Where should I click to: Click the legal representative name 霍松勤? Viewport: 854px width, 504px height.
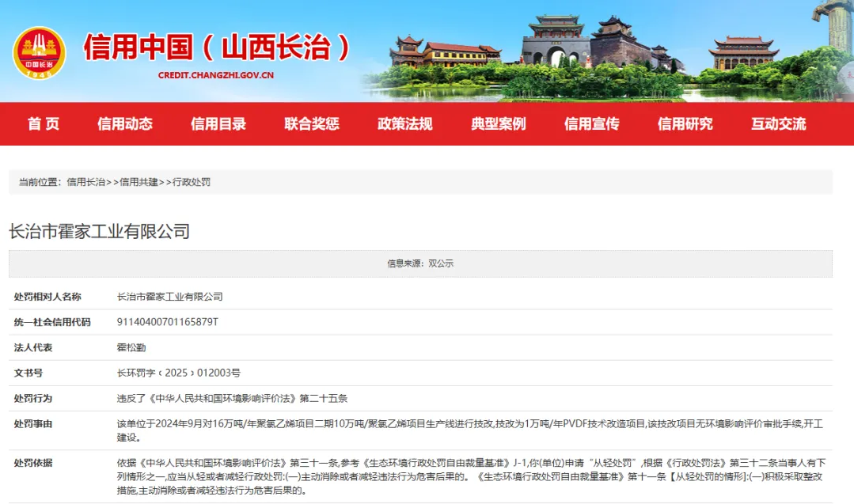pos(131,347)
